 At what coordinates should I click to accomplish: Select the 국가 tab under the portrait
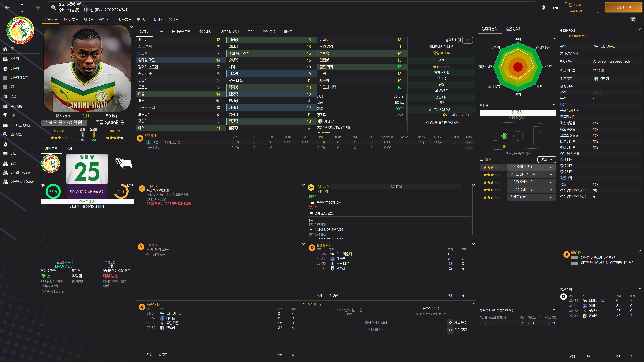69,148
